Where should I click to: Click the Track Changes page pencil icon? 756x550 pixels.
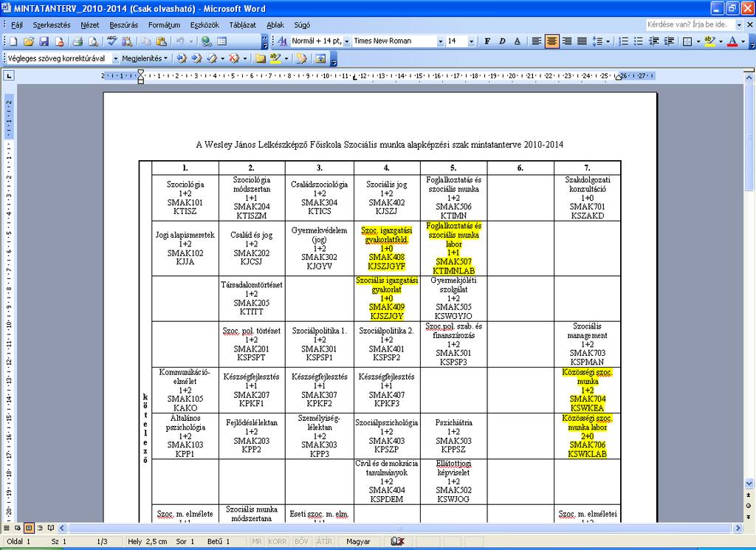[302, 59]
